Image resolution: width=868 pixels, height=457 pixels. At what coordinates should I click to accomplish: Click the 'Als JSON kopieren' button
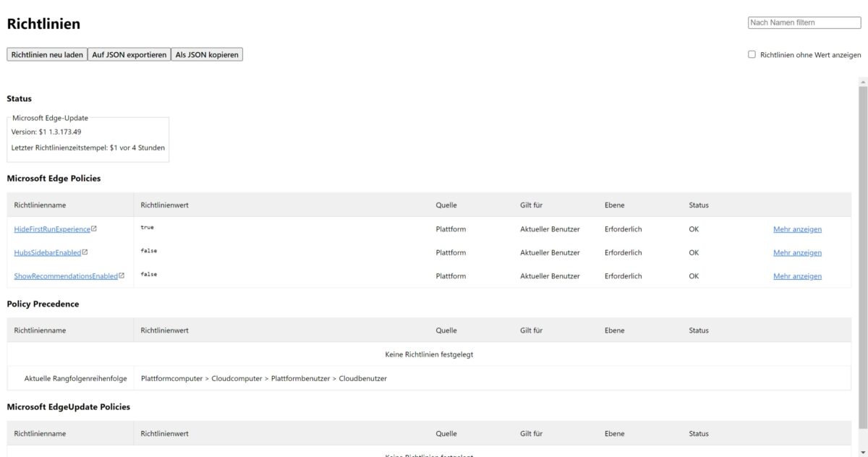tap(207, 54)
